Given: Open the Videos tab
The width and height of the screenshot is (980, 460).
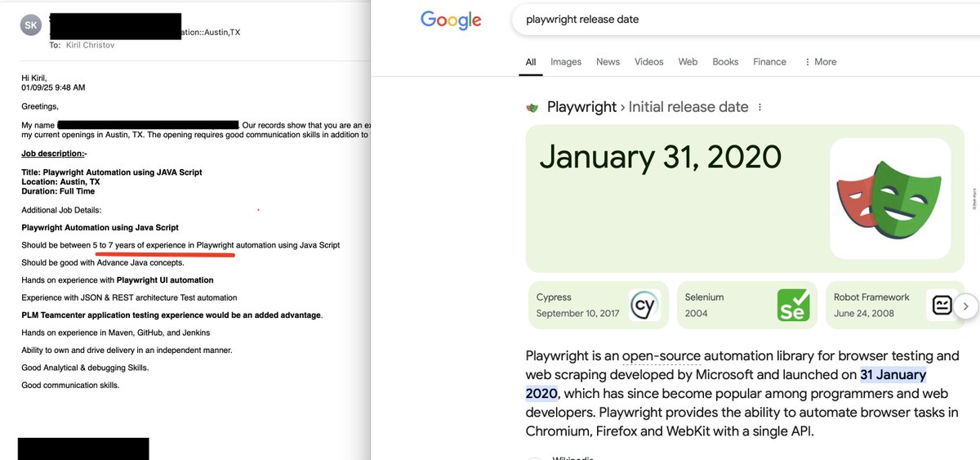Looking at the screenshot, I should click(x=649, y=62).
